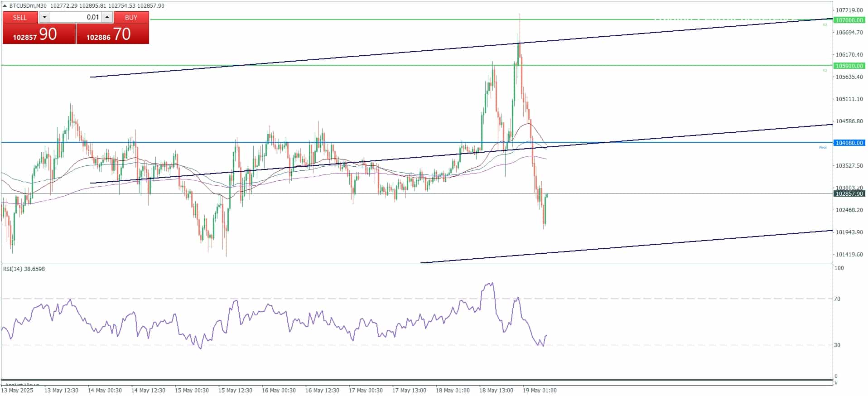Click the RSI(14) 38.6598 indicator label
868x396 pixels.
click(x=24, y=269)
